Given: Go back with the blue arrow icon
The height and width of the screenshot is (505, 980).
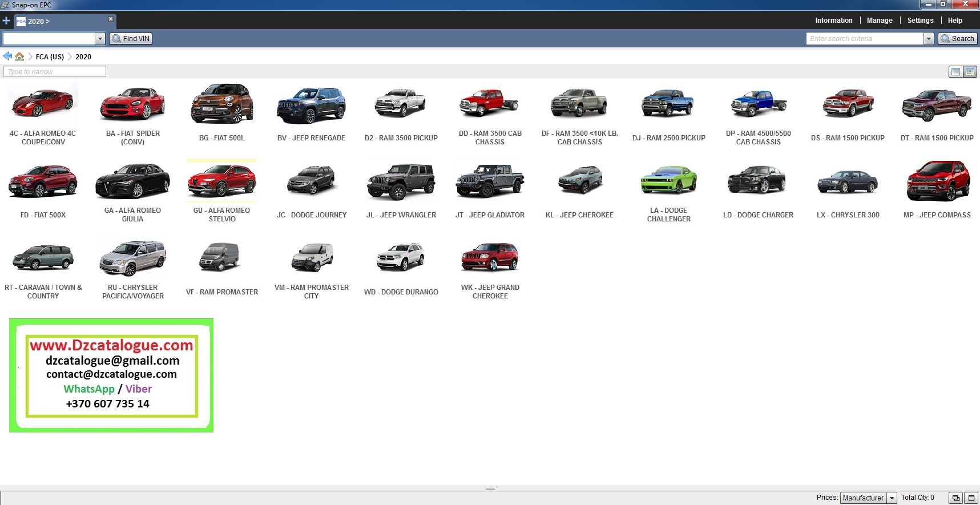Looking at the screenshot, I should pyautogui.click(x=7, y=56).
